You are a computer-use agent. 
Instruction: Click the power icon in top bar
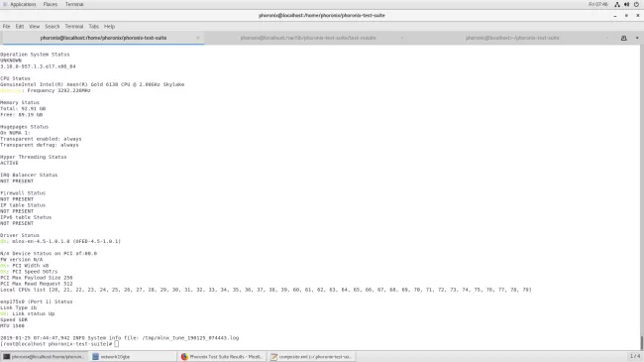click(637, 4)
